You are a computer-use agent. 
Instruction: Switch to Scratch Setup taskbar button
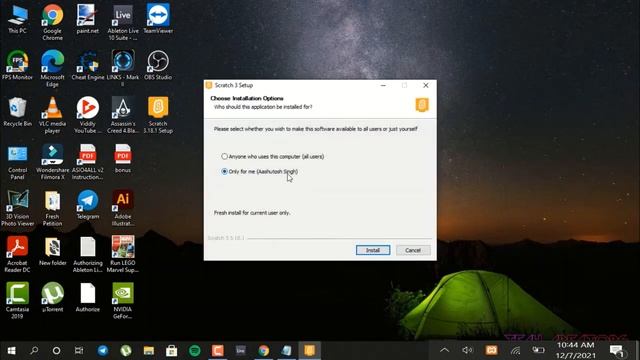[x=309, y=351]
